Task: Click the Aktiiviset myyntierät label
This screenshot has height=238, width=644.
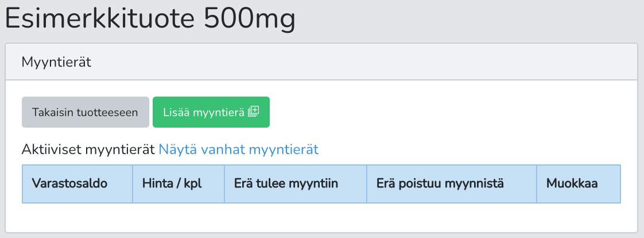Action: (89, 149)
